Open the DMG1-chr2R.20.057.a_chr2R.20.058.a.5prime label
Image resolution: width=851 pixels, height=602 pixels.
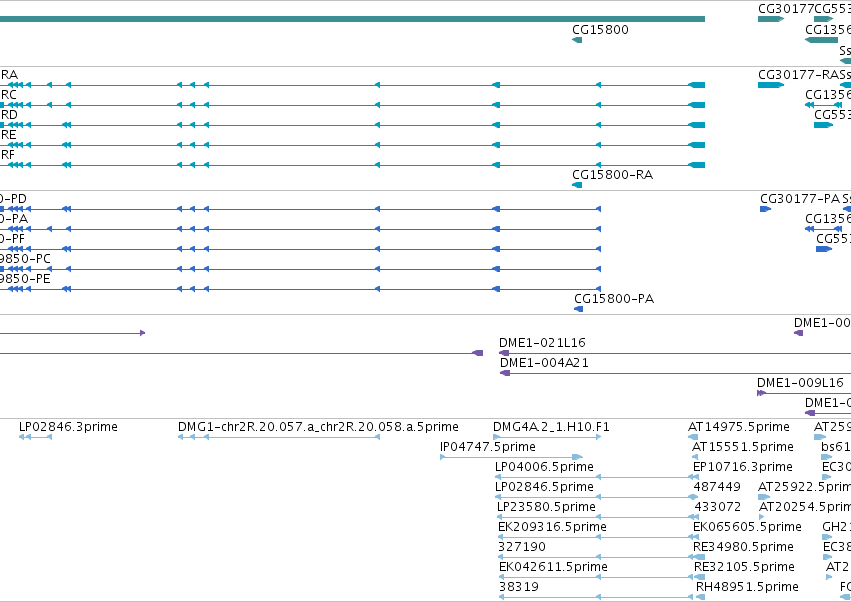point(318,427)
